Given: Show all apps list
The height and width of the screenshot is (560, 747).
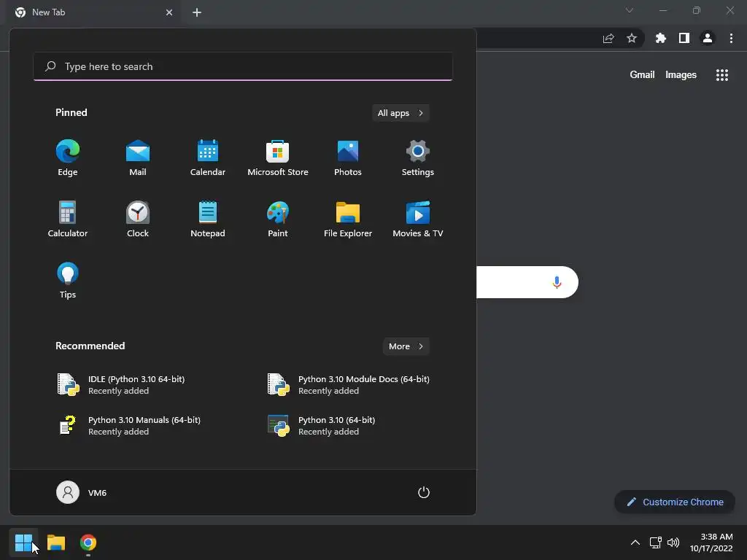Looking at the screenshot, I should 400,113.
